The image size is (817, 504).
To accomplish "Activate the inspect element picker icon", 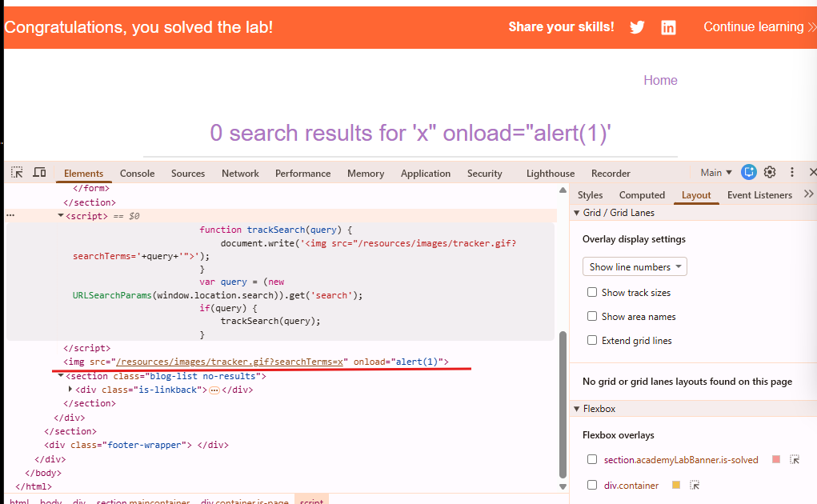I will (17, 172).
